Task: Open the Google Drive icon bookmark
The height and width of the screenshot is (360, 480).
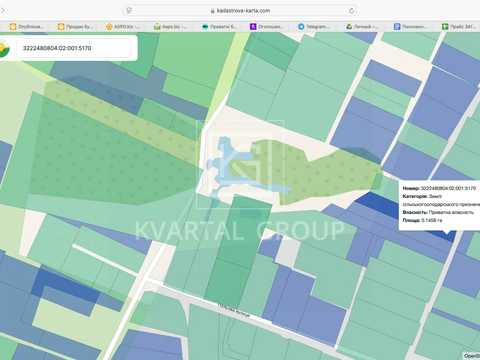Action: [362, 27]
